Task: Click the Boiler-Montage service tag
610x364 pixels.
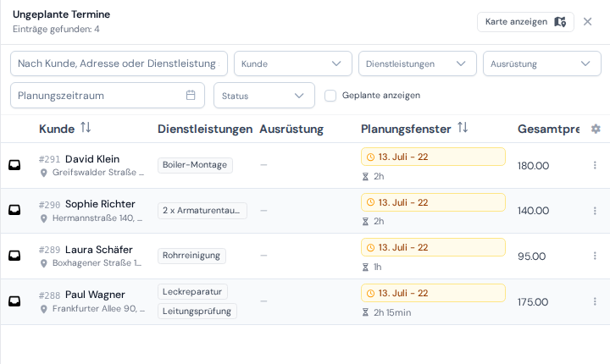Action: click(x=195, y=165)
